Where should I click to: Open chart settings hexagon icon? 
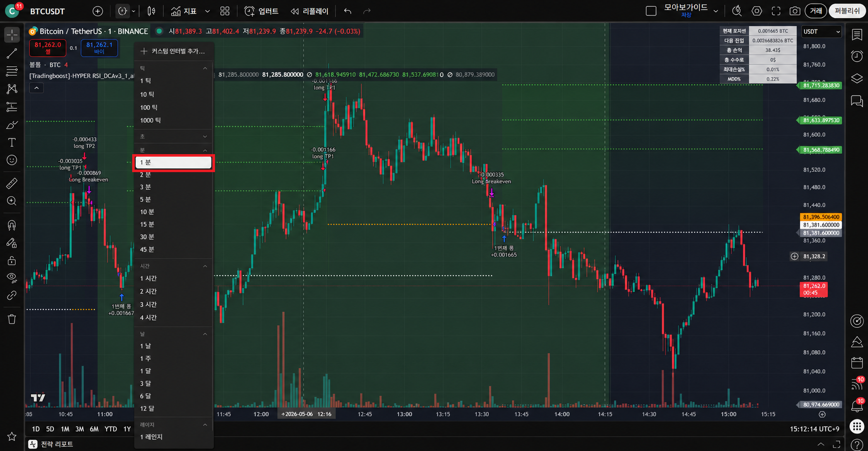pos(757,11)
